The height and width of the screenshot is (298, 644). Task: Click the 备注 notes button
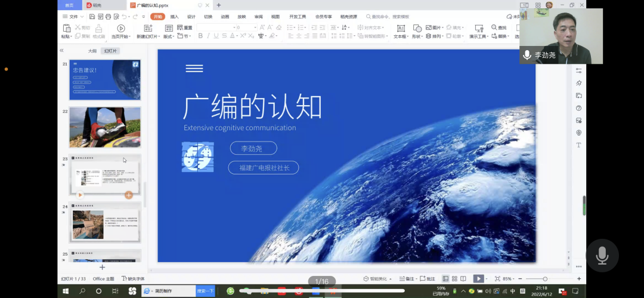click(407, 279)
